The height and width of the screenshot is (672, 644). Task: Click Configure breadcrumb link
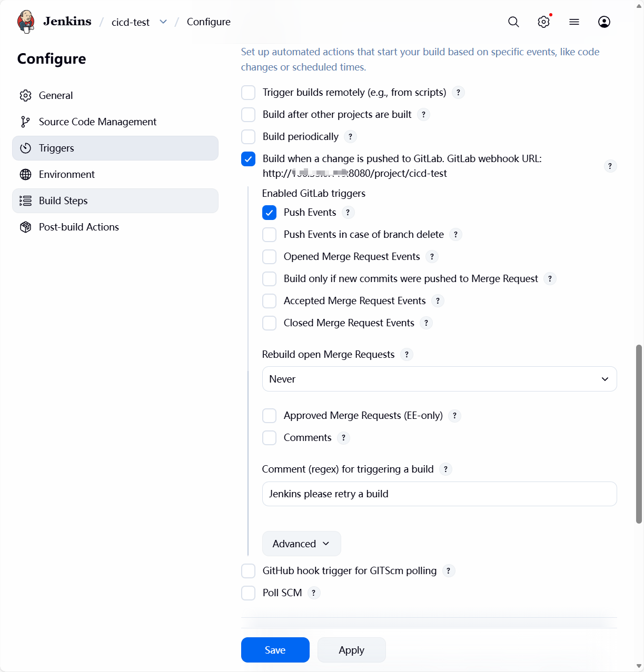coord(209,22)
